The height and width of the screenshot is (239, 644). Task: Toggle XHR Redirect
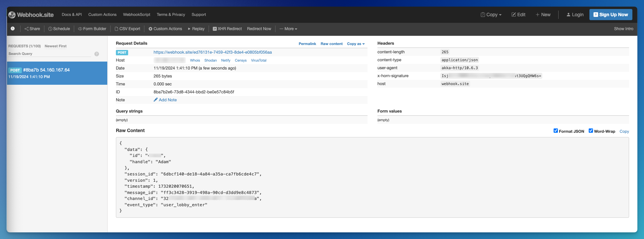[x=227, y=29]
